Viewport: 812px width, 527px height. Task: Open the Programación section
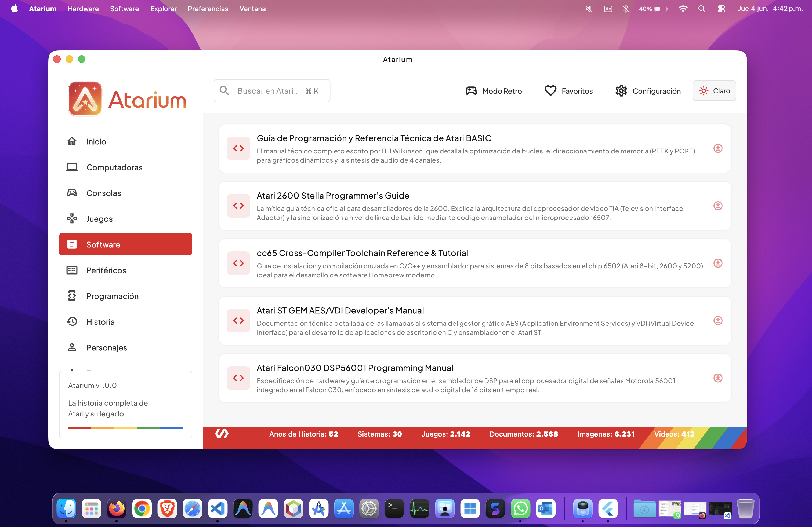(x=126, y=296)
